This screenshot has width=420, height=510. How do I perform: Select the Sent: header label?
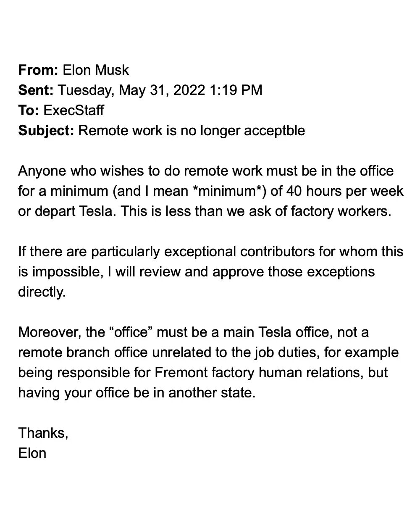pos(36,90)
